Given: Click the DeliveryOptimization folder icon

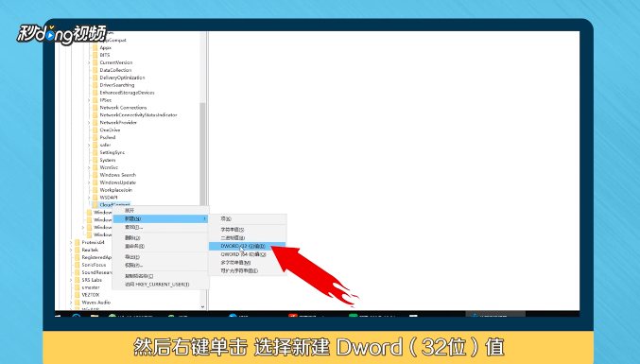Looking at the screenshot, I should [x=95, y=78].
